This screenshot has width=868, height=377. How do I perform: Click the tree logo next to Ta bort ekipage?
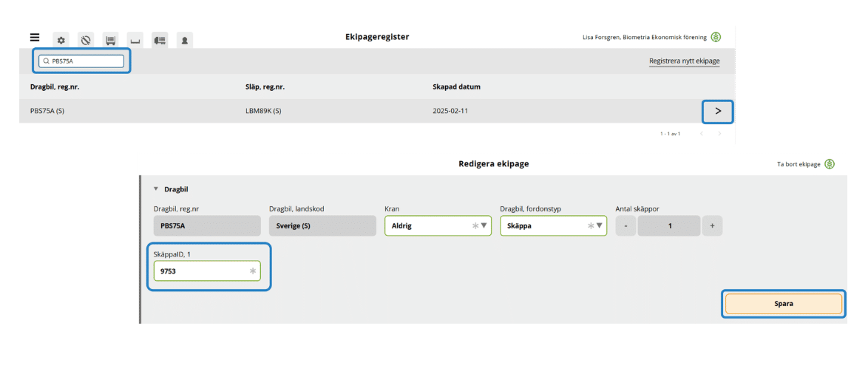pos(830,164)
